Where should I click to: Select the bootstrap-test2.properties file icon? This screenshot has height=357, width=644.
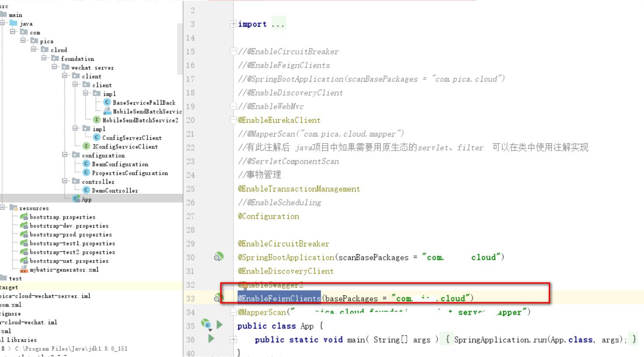[x=24, y=252]
